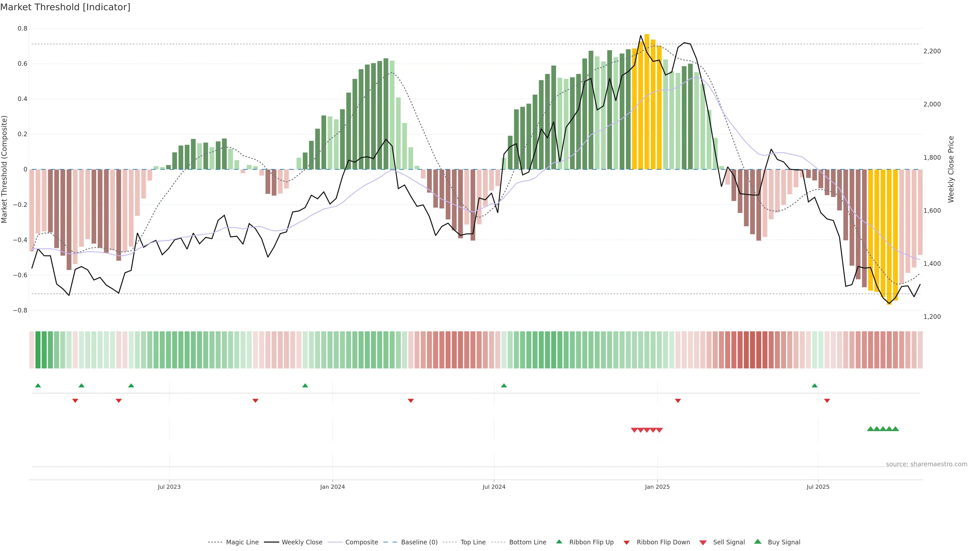The width and height of the screenshot is (980, 551).
Task: Click the Jan 2025 x-axis label
Action: (657, 487)
